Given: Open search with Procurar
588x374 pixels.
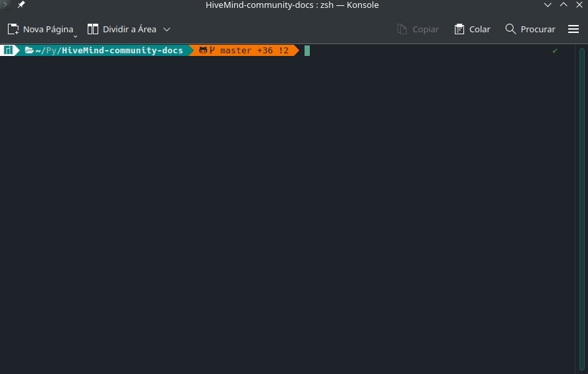Looking at the screenshot, I should [530, 29].
